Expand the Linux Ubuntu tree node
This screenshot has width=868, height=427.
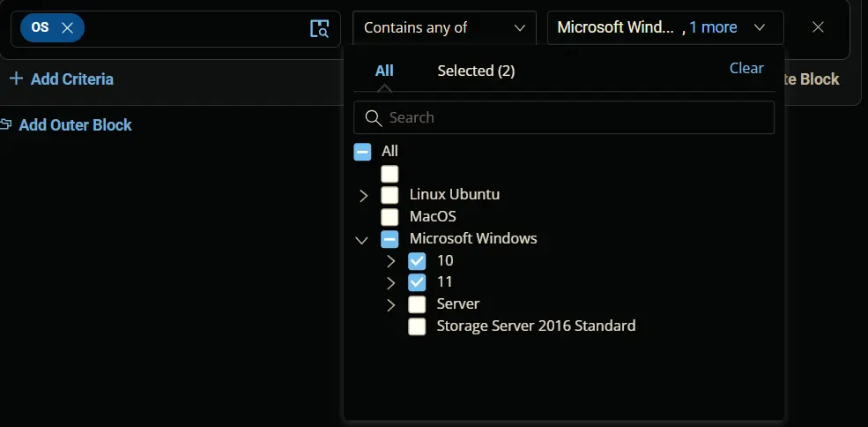pos(363,195)
